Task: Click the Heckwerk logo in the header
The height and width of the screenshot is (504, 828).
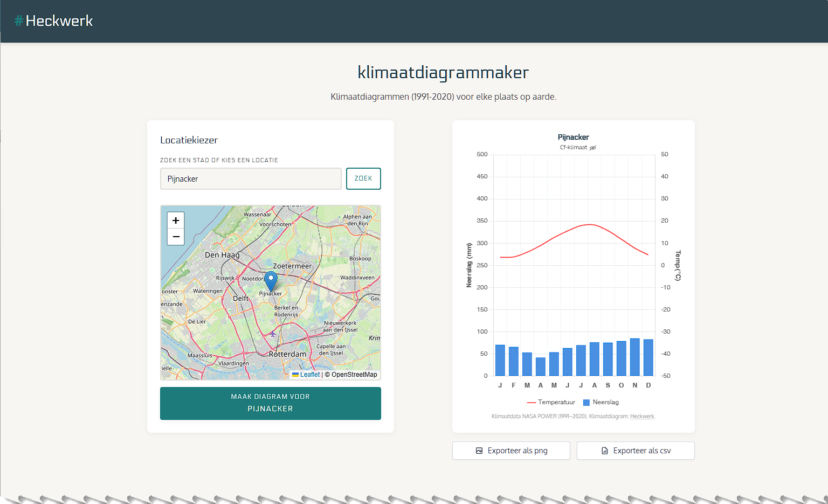Action: coord(53,21)
